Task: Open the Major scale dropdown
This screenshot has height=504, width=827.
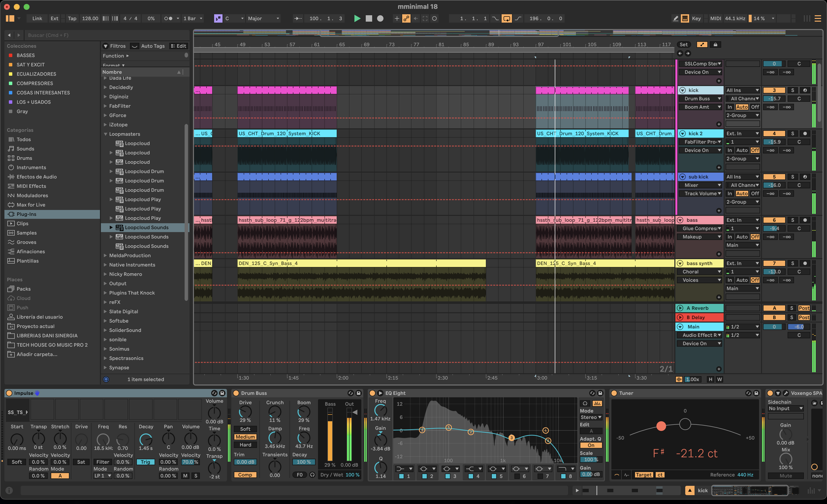Action: (263, 18)
